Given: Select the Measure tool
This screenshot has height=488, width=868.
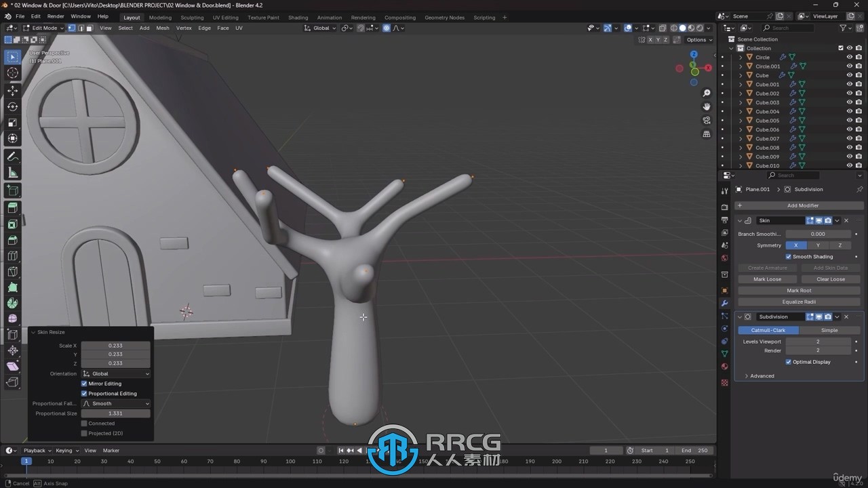Looking at the screenshot, I should [12, 173].
